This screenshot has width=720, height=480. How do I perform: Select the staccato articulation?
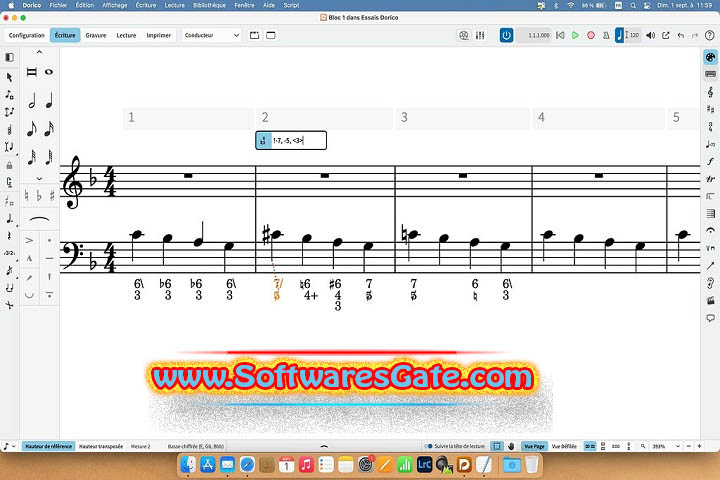click(x=50, y=240)
